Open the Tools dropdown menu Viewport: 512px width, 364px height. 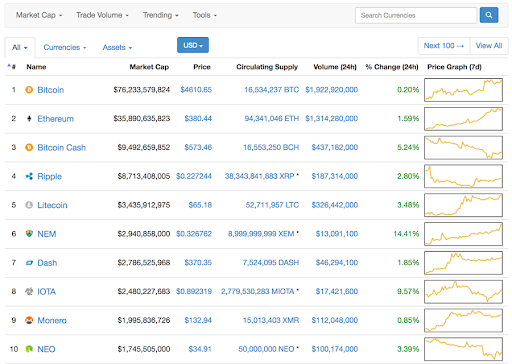[204, 15]
